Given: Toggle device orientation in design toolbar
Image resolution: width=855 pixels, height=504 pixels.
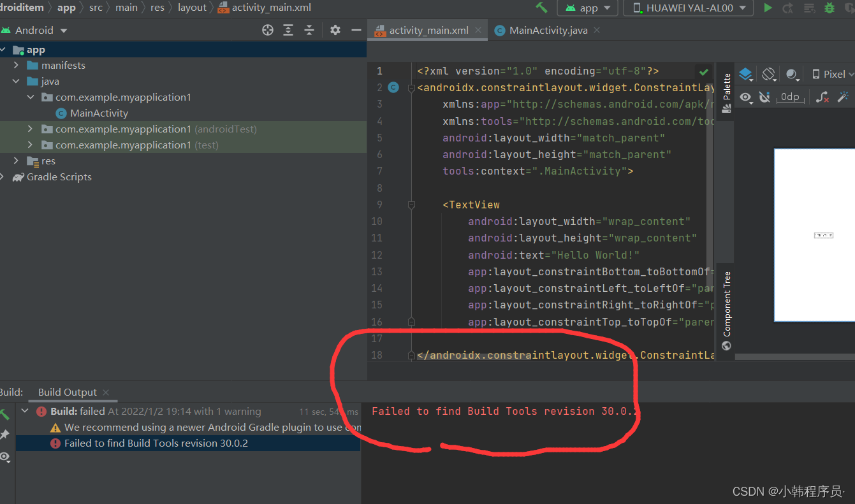Looking at the screenshot, I should (x=769, y=74).
